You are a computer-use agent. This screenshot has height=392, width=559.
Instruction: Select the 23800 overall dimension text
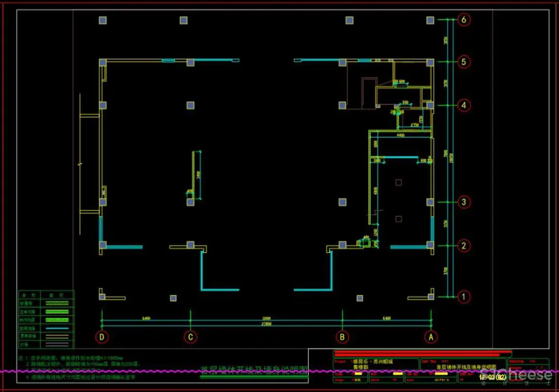(x=266, y=324)
